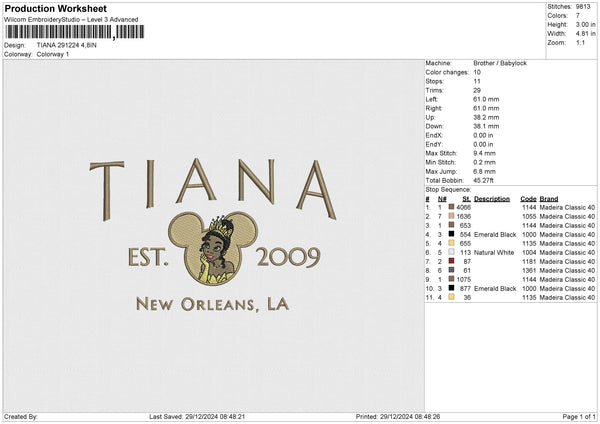Click the 'Last Saved: 29/12/2024 08:48:21' footer
The width and height of the screenshot is (600, 424).
click(x=197, y=416)
